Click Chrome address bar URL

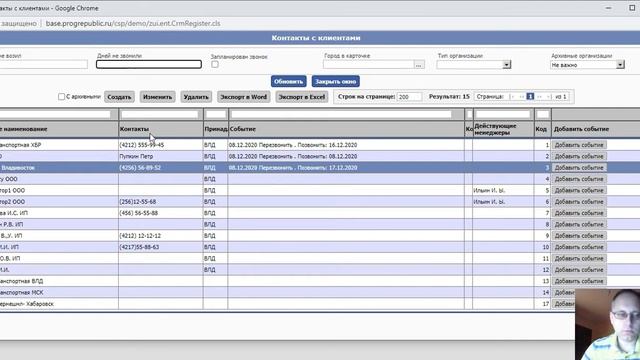tap(133, 24)
